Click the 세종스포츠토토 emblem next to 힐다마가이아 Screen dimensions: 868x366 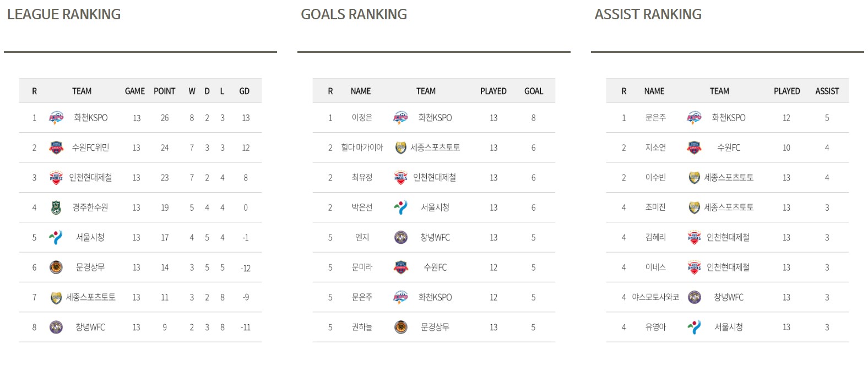tap(401, 148)
